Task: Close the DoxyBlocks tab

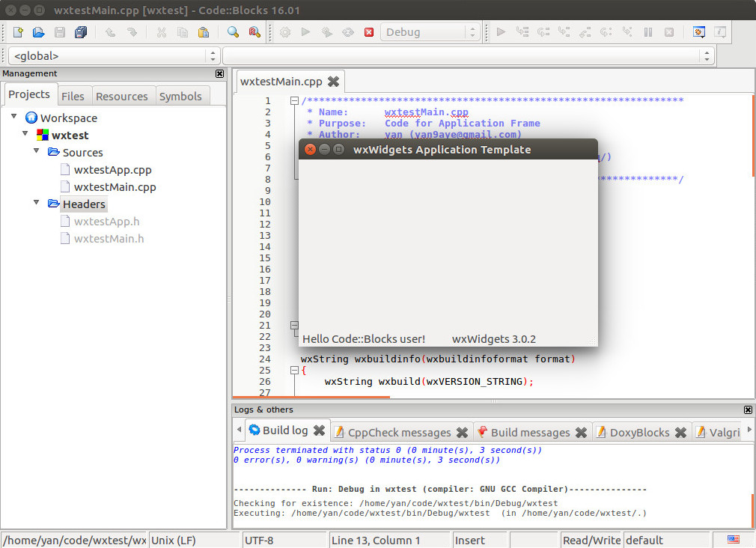Action: coord(681,433)
